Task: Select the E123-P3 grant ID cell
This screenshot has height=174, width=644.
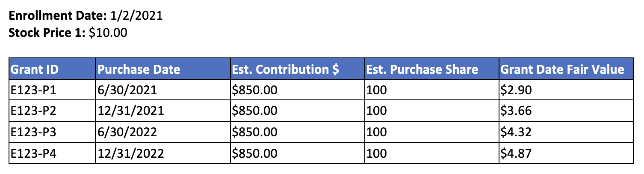Action: click(52, 132)
